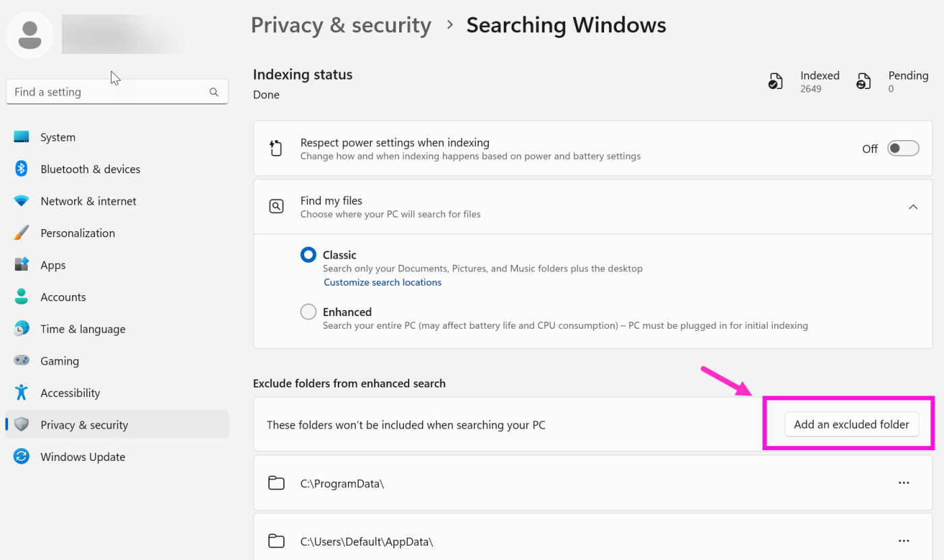Click the Network & internet Wi-Fi icon
944x560 pixels.
(x=22, y=201)
